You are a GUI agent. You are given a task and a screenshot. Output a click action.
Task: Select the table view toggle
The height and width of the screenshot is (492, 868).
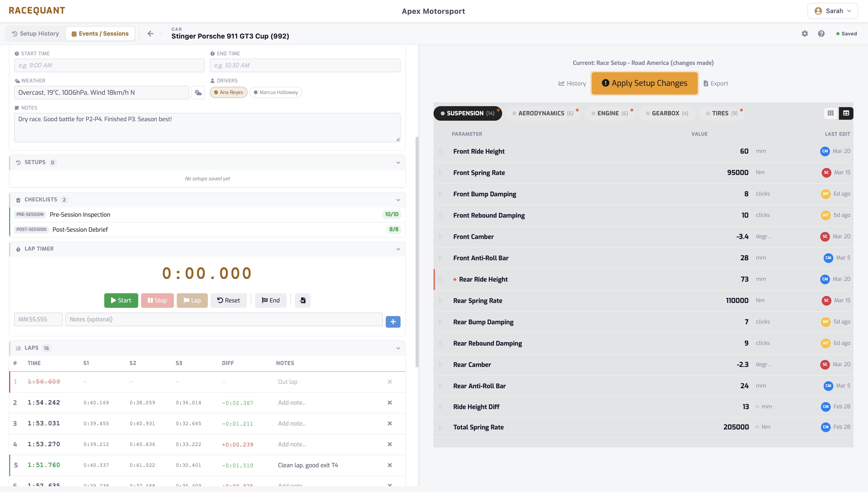point(846,113)
